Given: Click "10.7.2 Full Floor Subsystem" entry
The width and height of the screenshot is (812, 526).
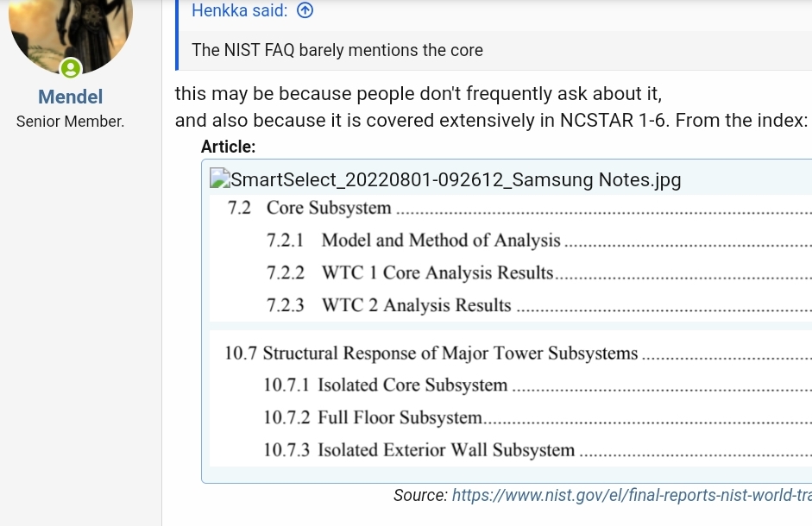Looking at the screenshot, I should tap(373, 417).
